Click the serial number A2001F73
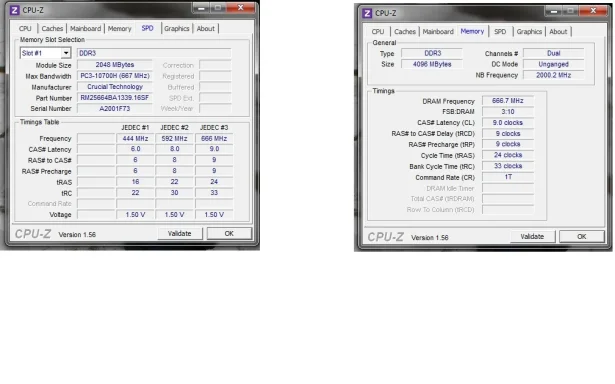 (115, 109)
